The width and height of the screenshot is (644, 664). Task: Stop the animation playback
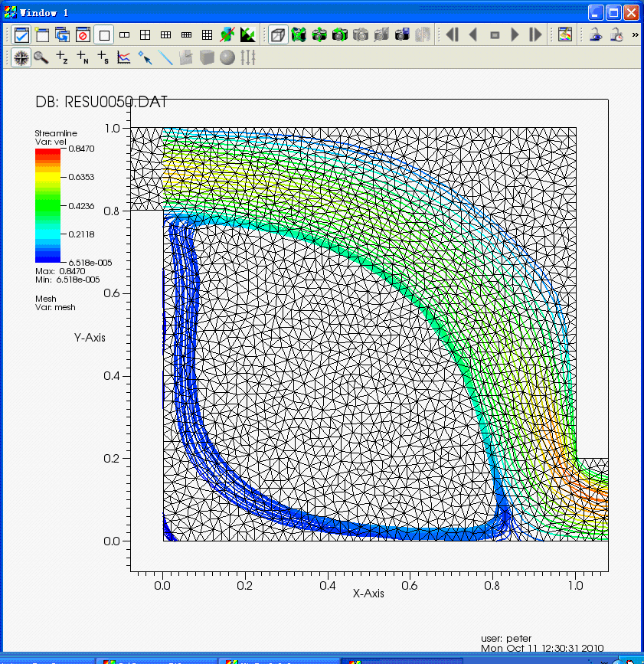point(495,34)
